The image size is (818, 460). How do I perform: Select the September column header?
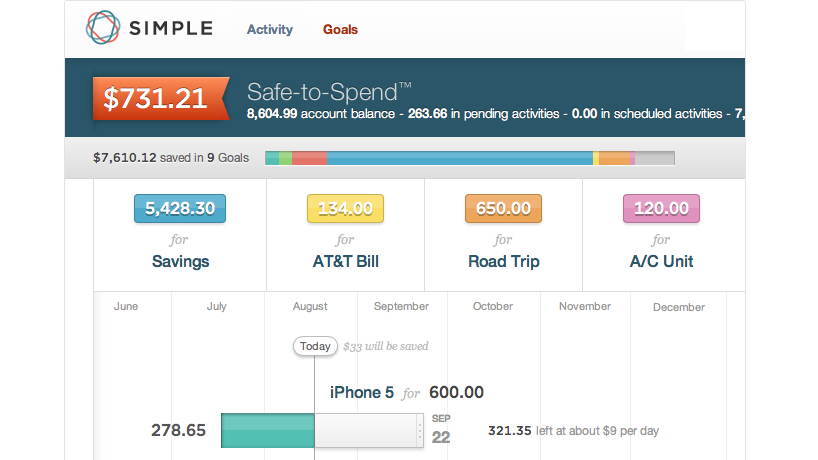pos(401,306)
